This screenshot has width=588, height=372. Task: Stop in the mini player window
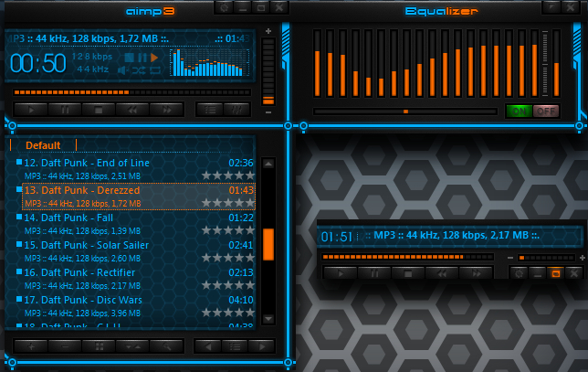[408, 273]
